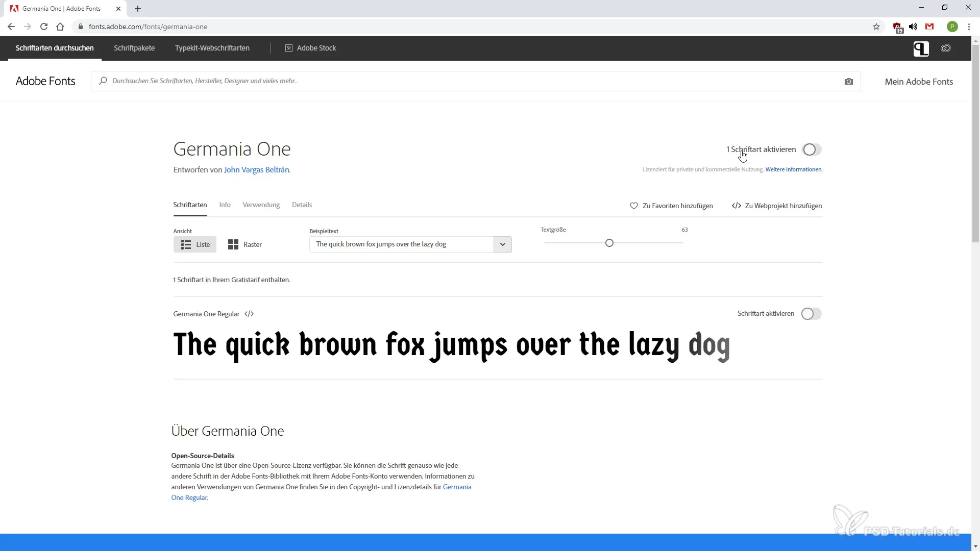The image size is (980, 551).
Task: Click the 'Germania One' page heading
Action: click(232, 149)
